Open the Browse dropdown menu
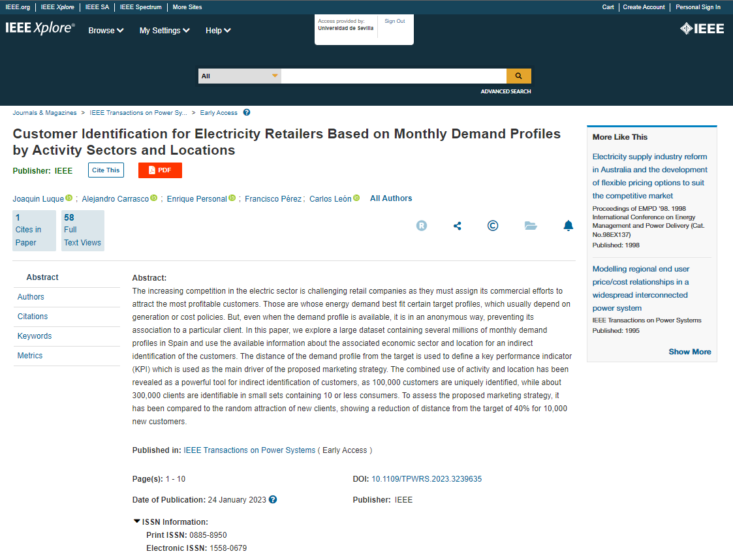 tap(106, 31)
